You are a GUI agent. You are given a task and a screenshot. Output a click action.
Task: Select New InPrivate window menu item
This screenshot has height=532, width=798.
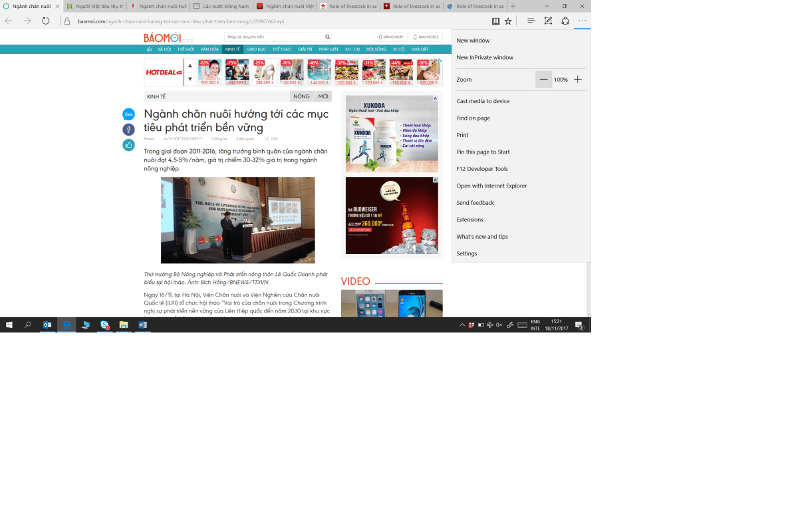tap(485, 58)
